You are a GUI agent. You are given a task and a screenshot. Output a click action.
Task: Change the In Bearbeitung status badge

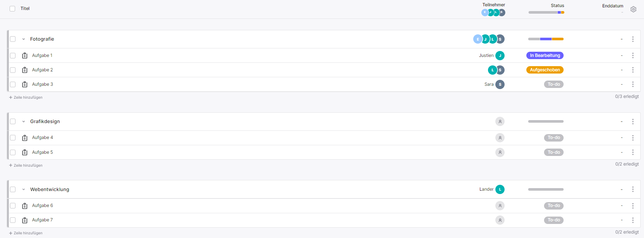(x=545, y=55)
